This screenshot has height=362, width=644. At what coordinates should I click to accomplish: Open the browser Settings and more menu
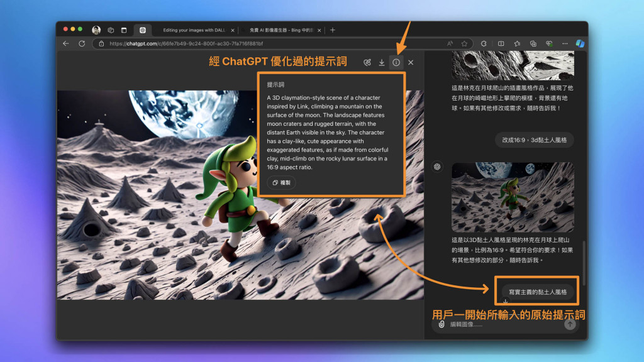coord(565,43)
